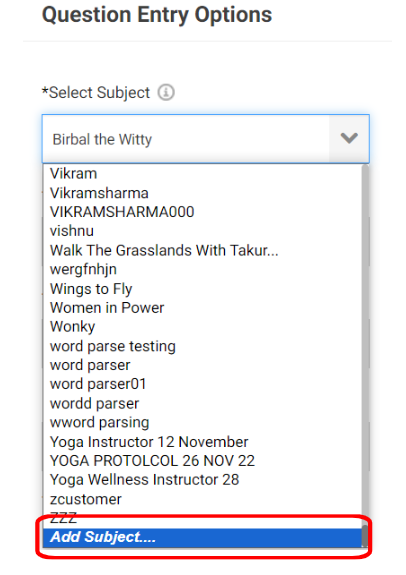The height and width of the screenshot is (575, 406).
Task: Select the zcustomer subject entry
Action: 202,499
